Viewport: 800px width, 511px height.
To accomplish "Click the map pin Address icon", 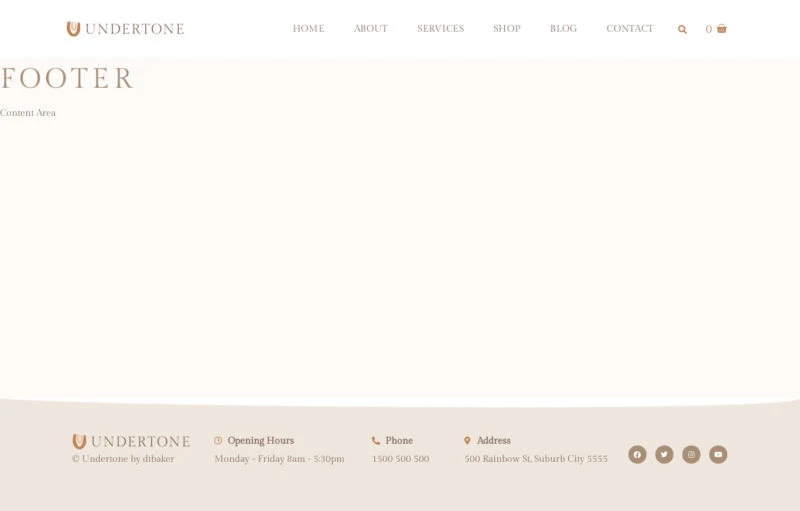I will (x=467, y=440).
